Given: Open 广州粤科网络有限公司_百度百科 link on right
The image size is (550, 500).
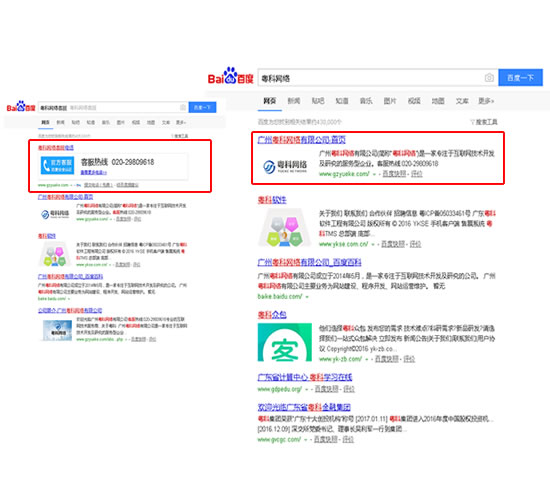Looking at the screenshot, I should point(309,262).
